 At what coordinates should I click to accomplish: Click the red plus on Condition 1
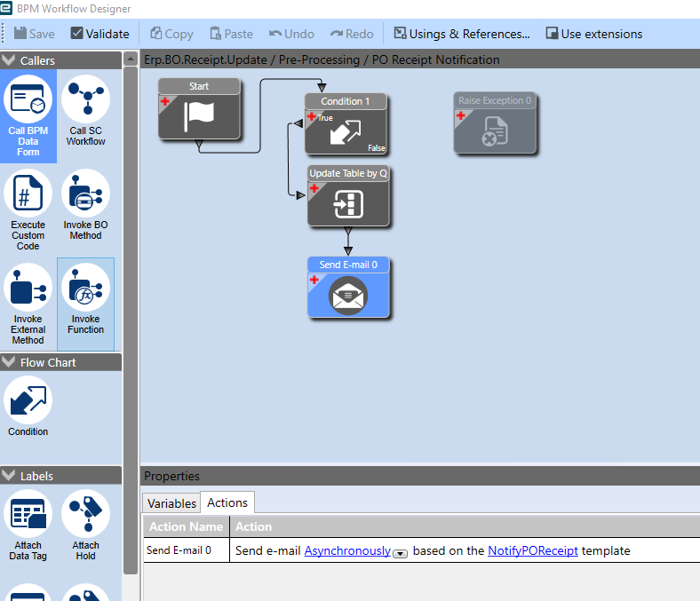pos(312,116)
